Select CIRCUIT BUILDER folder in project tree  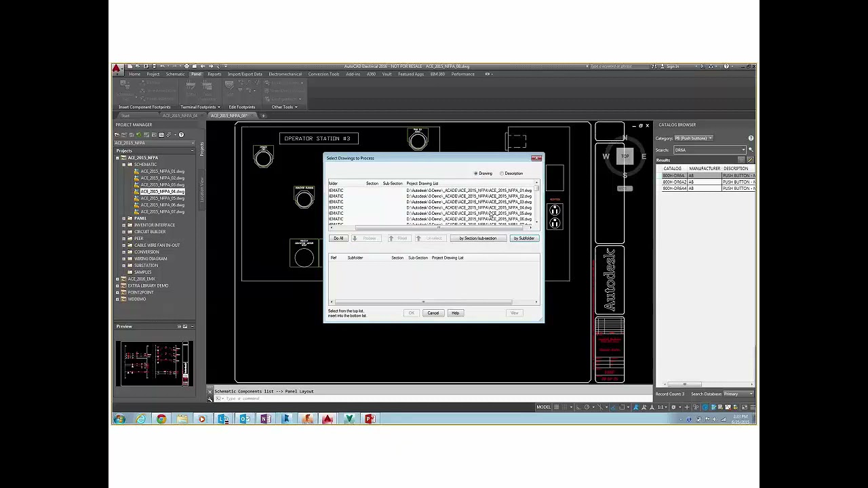point(150,232)
